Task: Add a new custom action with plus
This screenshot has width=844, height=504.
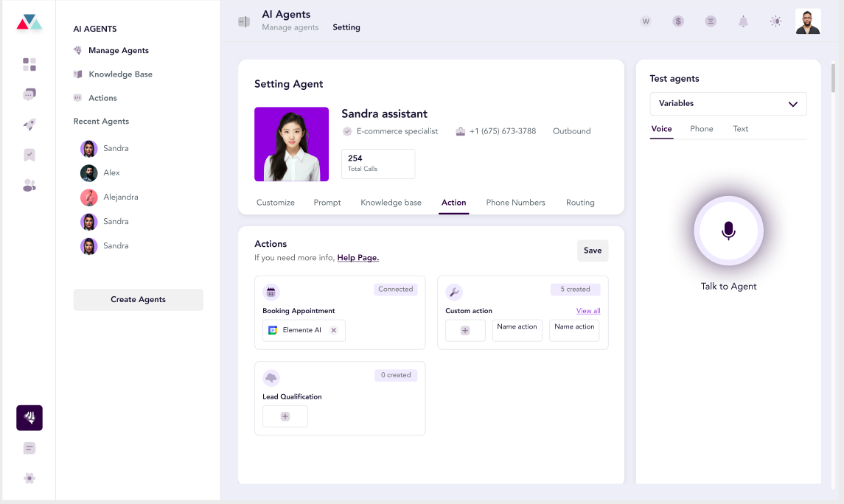Action: (465, 330)
